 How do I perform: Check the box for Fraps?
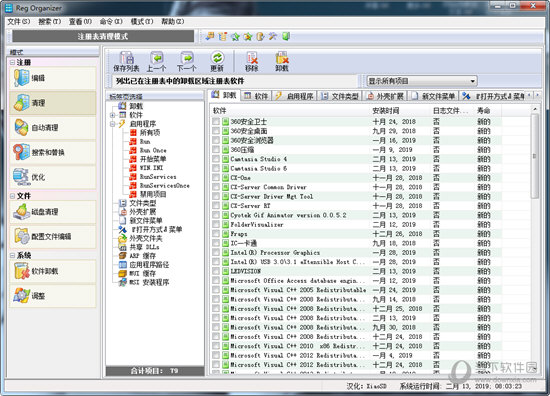[216, 234]
